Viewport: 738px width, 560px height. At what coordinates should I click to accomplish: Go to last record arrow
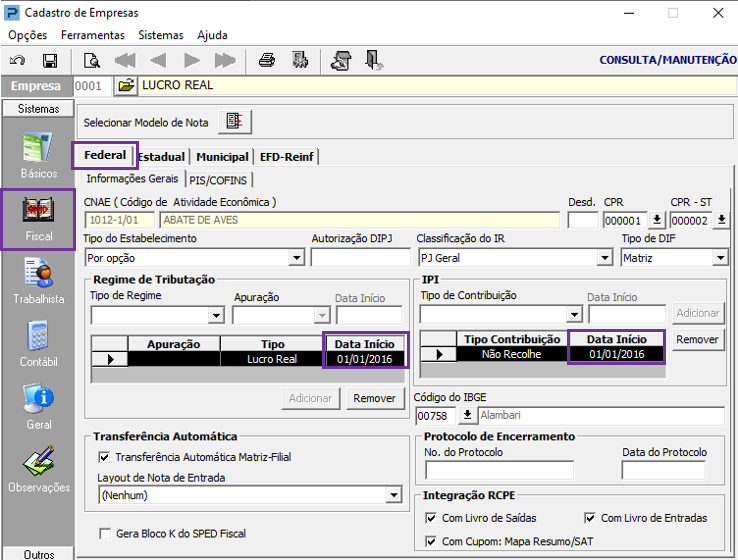coord(225,61)
